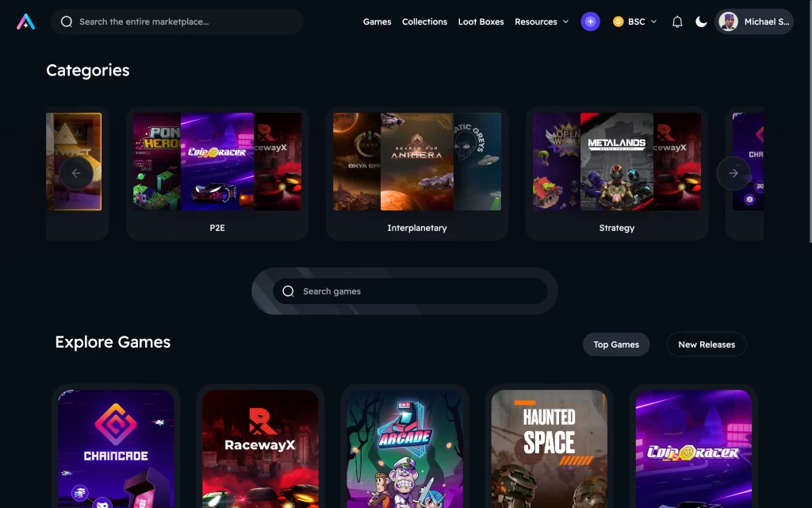The height and width of the screenshot is (508, 812).
Task: Navigate to Loot Boxes
Action: [481, 21]
